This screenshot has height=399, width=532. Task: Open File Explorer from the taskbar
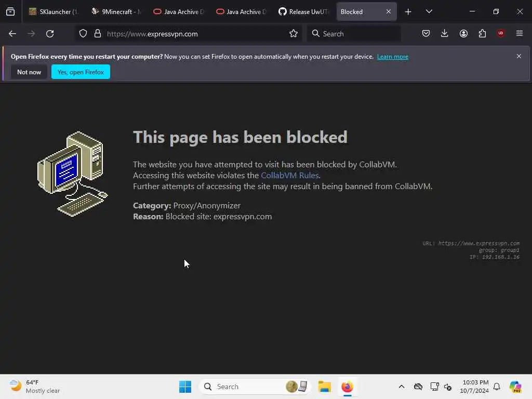point(324,387)
